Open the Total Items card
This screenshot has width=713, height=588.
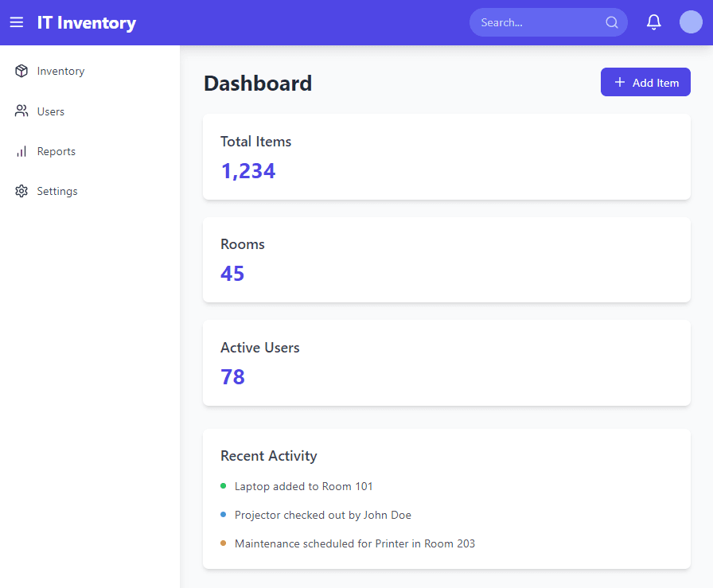click(x=446, y=157)
